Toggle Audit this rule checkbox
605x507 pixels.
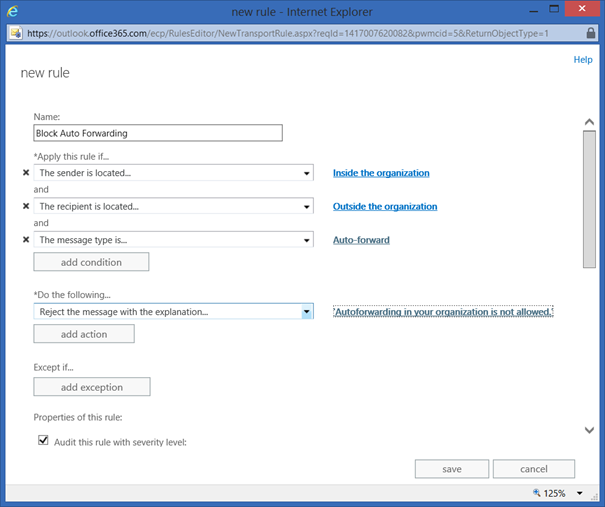pyautogui.click(x=43, y=440)
